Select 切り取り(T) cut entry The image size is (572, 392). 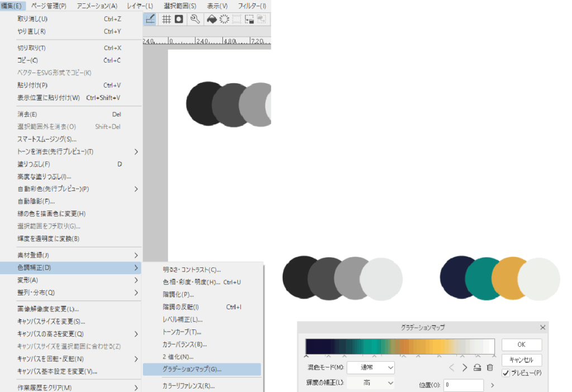70,48
